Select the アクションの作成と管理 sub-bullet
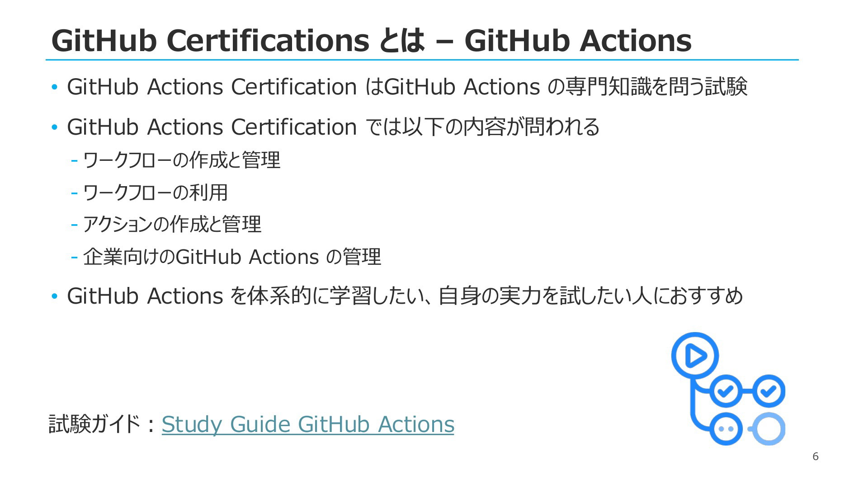 (x=166, y=225)
